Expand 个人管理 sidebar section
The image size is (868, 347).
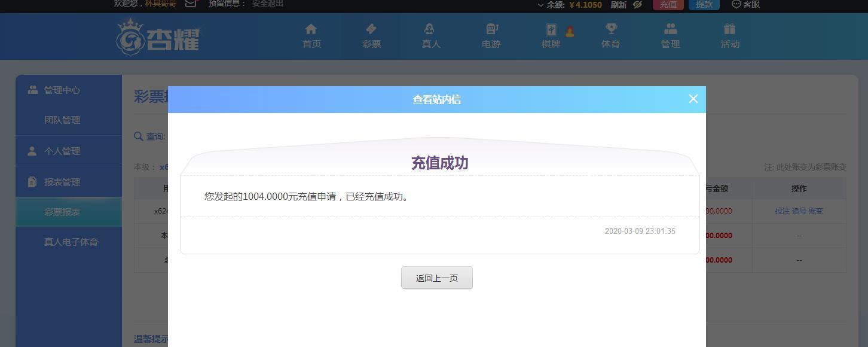(x=69, y=151)
